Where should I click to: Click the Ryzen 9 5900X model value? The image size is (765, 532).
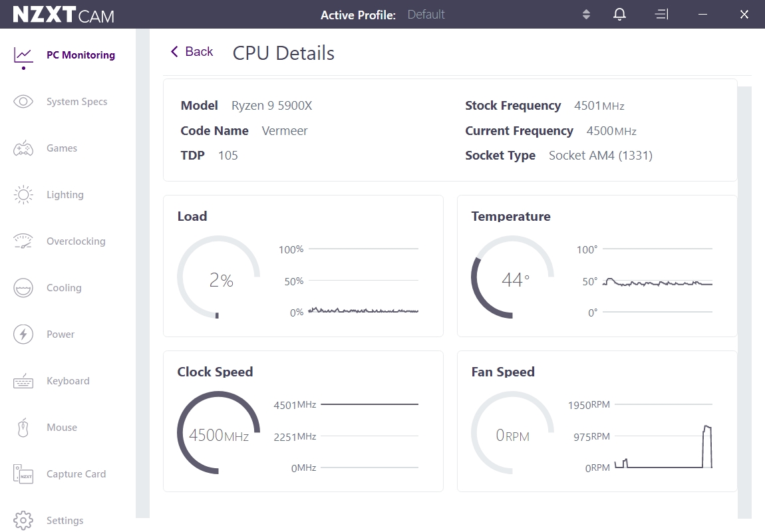272,106
